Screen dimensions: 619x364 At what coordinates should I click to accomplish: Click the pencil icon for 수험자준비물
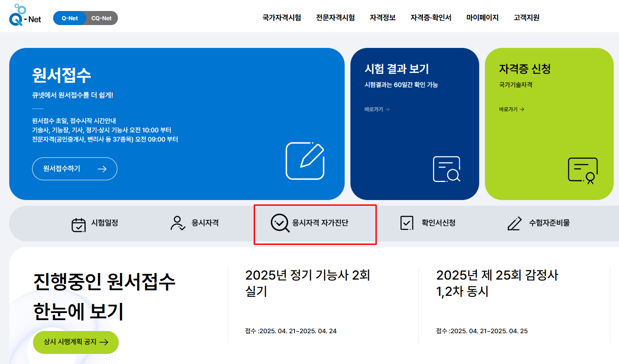pyautogui.click(x=514, y=223)
